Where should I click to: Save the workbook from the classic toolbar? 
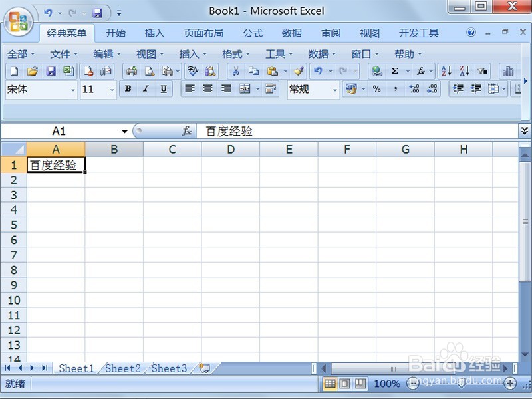51,71
